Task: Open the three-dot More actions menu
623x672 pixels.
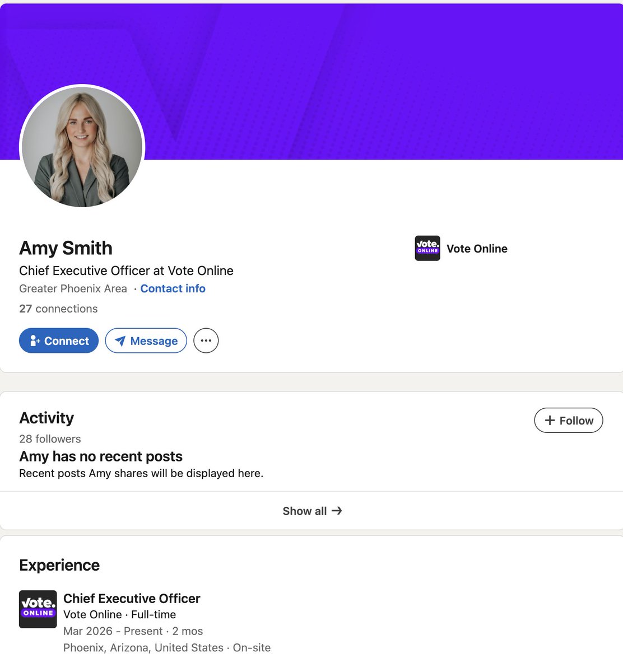Action: pyautogui.click(x=206, y=340)
